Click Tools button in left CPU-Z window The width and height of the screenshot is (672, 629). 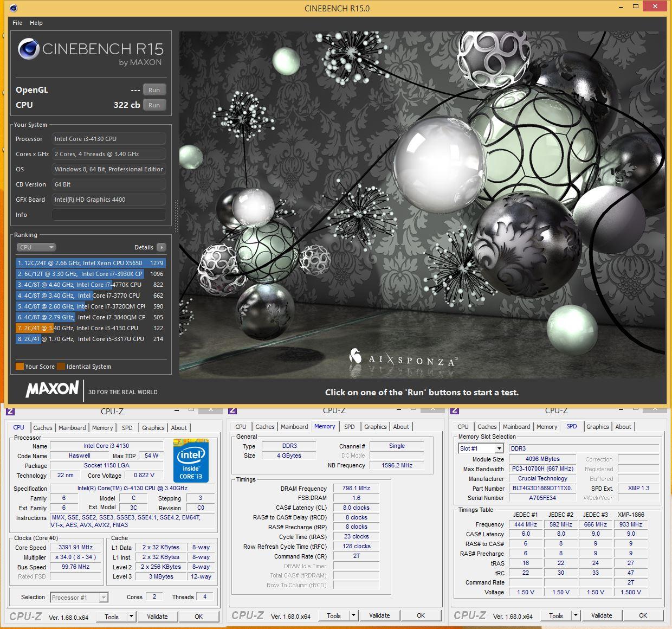click(112, 617)
